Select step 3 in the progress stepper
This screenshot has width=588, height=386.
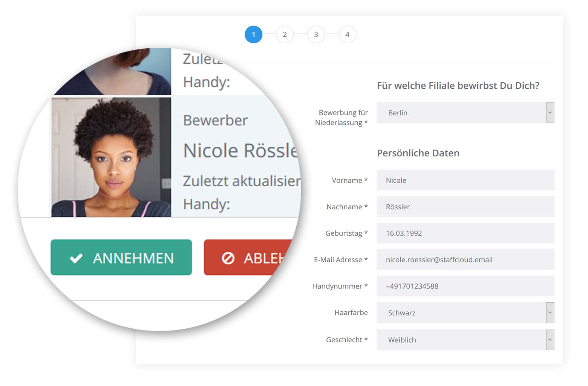click(316, 34)
